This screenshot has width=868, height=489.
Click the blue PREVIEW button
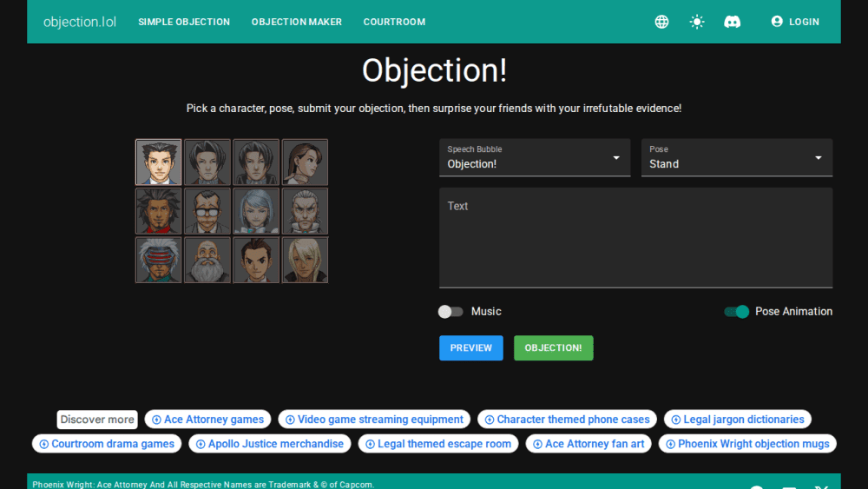471,347
